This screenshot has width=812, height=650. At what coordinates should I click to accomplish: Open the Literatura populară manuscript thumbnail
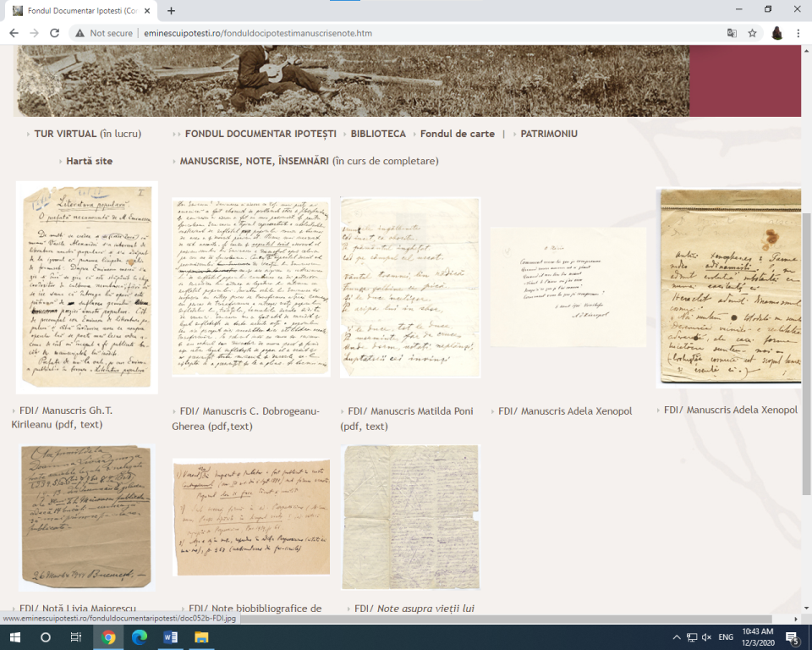click(86, 288)
